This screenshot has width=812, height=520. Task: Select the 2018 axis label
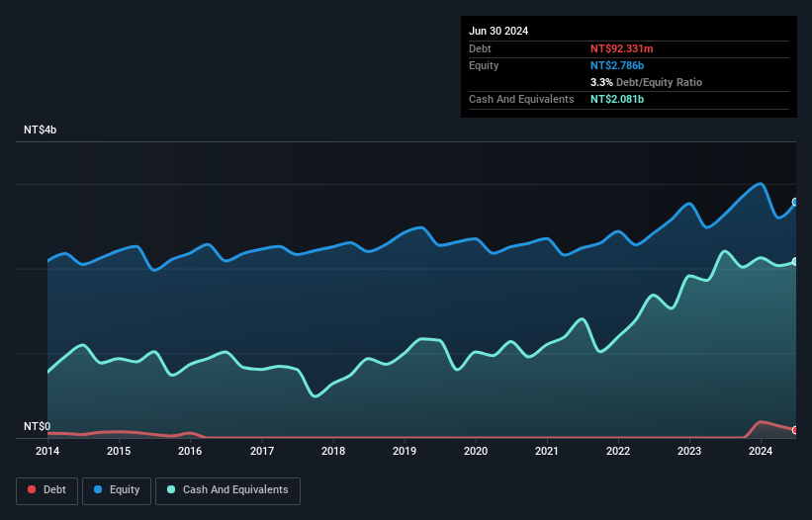333,451
